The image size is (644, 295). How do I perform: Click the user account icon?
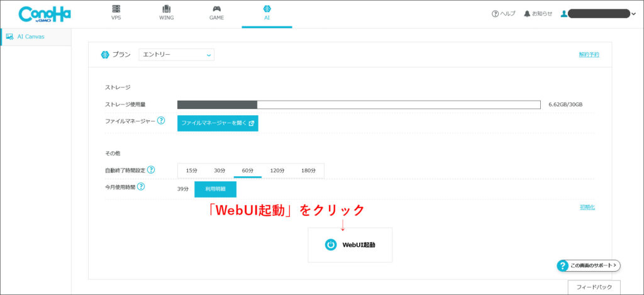[x=564, y=14]
